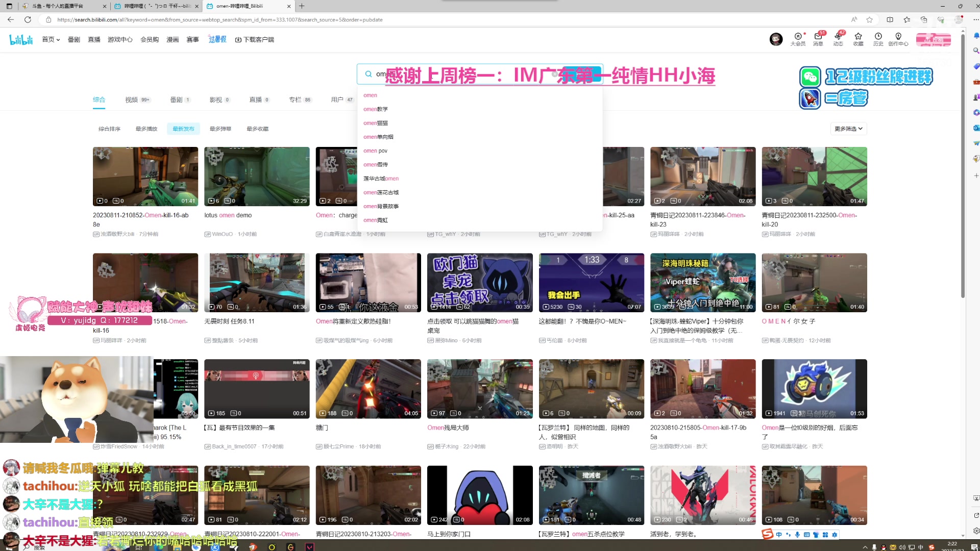Open 赛事 nav link
Screen dimensions: 980x551
tap(192, 39)
